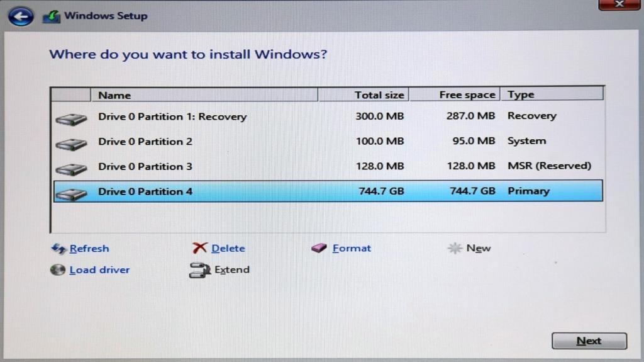Open the Load driver link
The width and height of the screenshot is (644, 362).
[x=99, y=270]
